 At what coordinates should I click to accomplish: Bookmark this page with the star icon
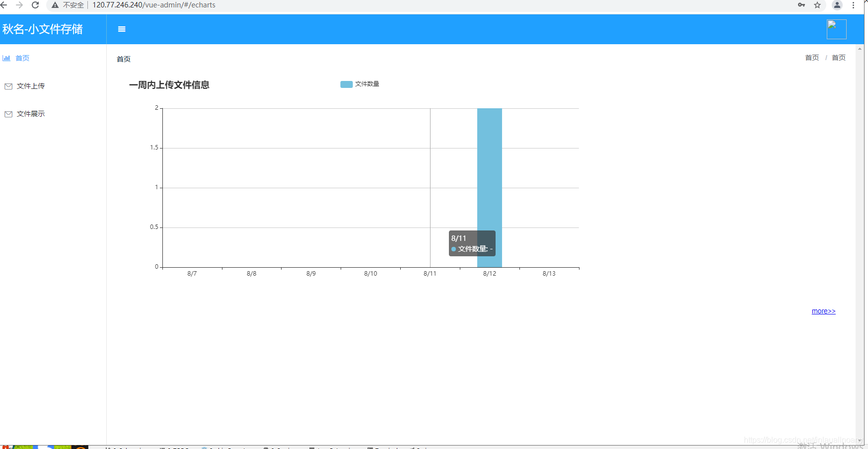817,5
